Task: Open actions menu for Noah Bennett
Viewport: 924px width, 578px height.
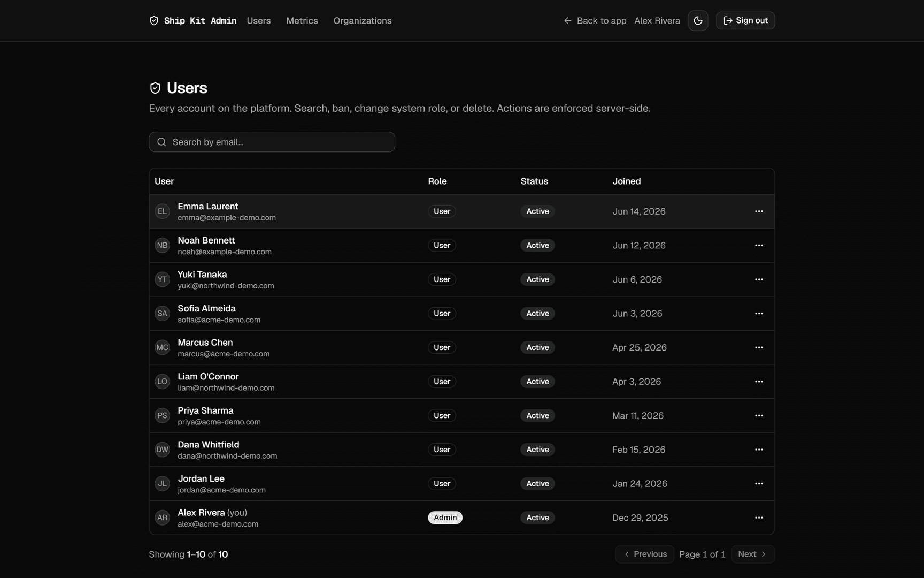Action: 759,245
